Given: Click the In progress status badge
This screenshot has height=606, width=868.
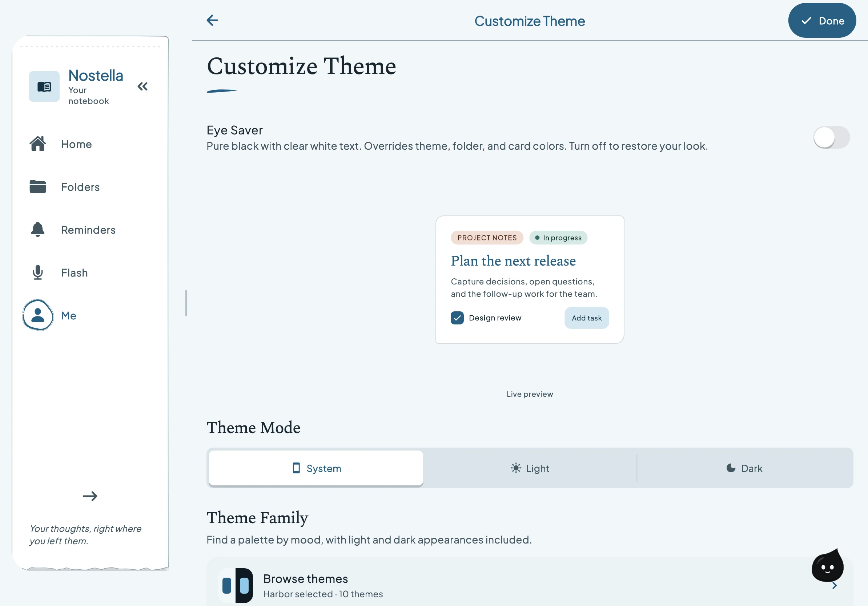Looking at the screenshot, I should [558, 238].
